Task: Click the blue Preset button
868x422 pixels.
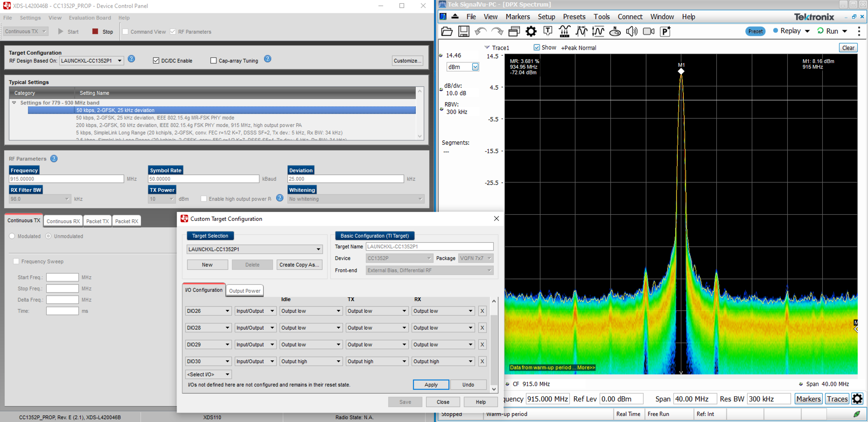Action: point(755,31)
